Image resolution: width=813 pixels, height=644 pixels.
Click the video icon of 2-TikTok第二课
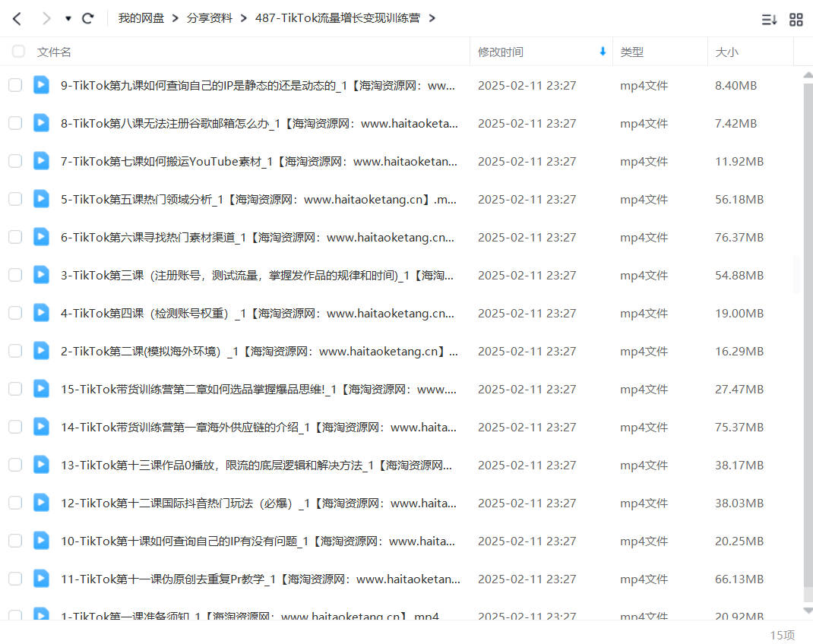[42, 351]
